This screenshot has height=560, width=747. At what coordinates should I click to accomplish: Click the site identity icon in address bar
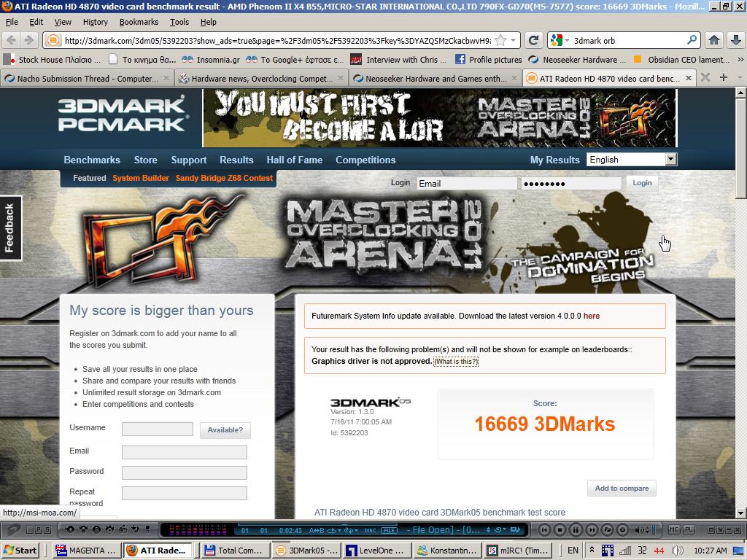click(53, 41)
